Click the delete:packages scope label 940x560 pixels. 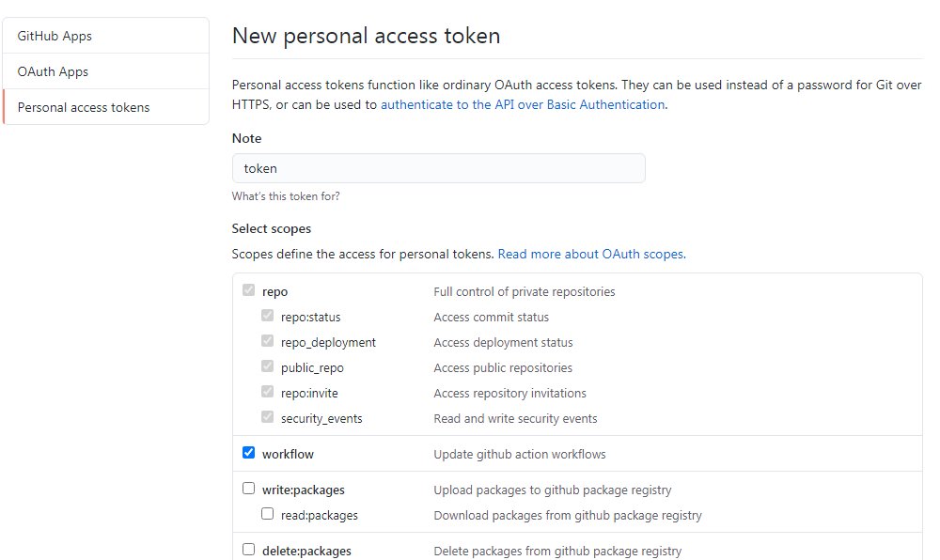[x=306, y=551]
